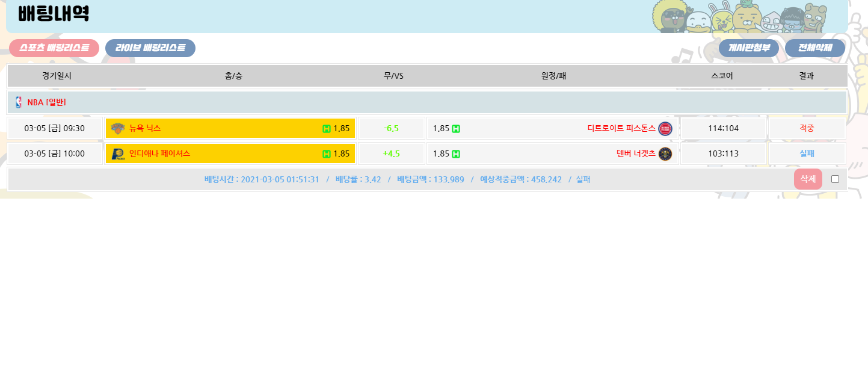The image size is (868, 390).
Task: Click the Detroit Pistons team logo
Action: [x=665, y=128]
